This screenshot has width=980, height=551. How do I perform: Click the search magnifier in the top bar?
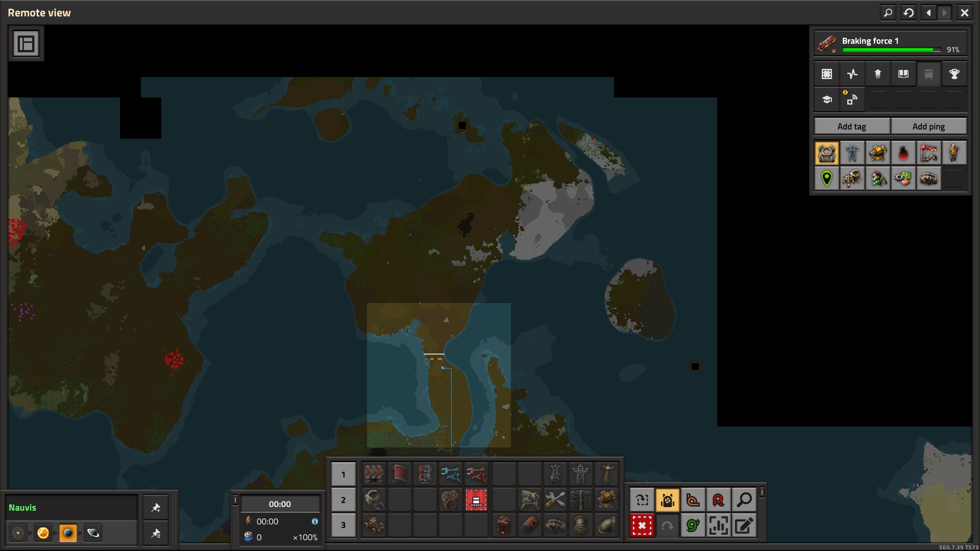pyautogui.click(x=888, y=13)
